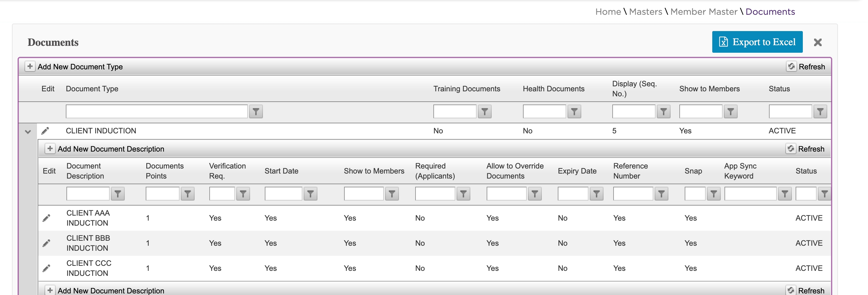
Task: Click filter icon for App Sync Keyword column
Action: coord(785,194)
